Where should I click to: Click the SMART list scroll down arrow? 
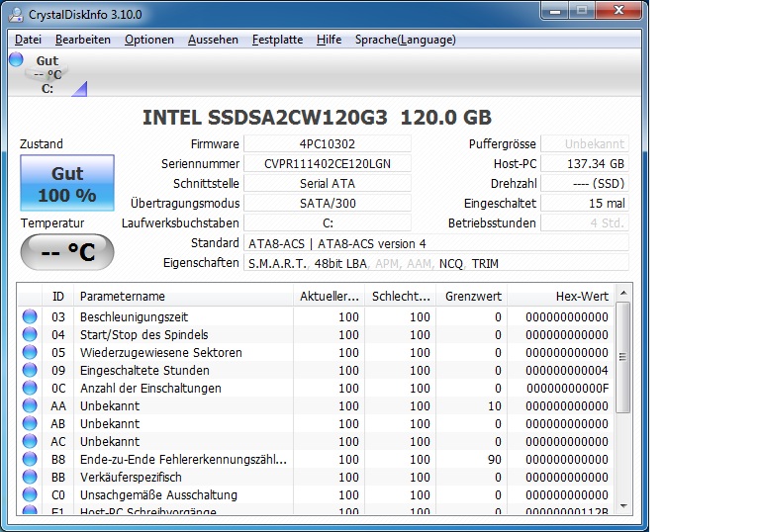[x=623, y=506]
